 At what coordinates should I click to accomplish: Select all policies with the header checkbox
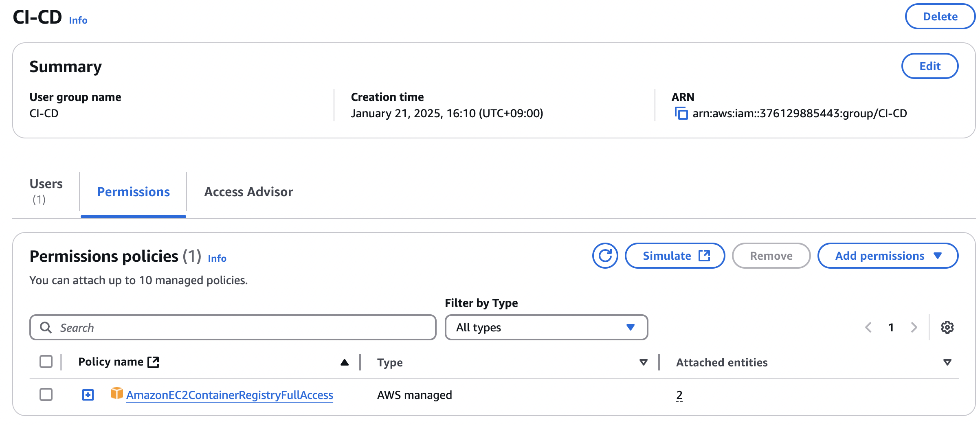46,361
